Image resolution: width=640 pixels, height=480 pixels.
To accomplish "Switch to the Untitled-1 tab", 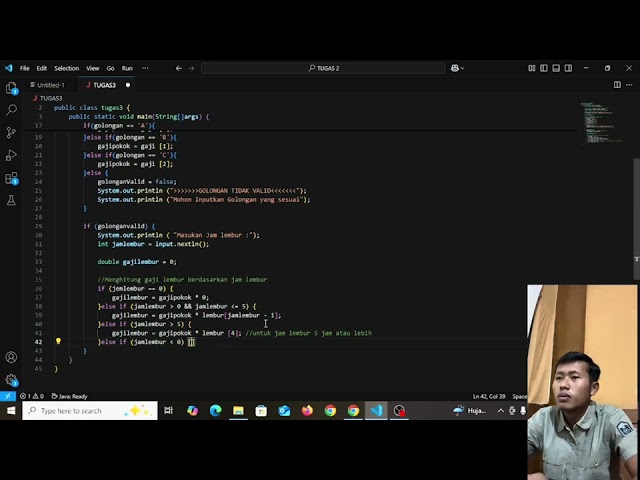I will coord(50,85).
